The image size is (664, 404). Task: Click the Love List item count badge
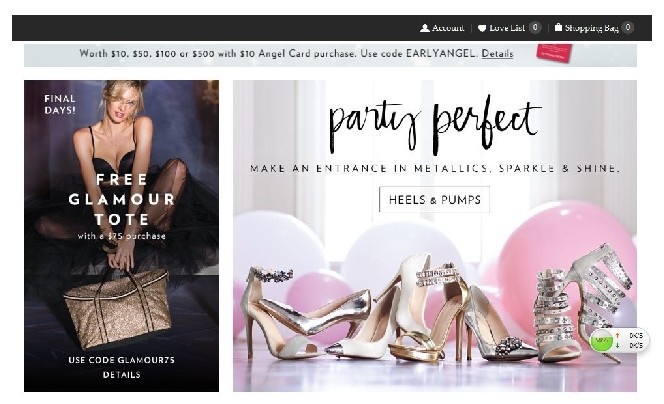pyautogui.click(x=535, y=28)
